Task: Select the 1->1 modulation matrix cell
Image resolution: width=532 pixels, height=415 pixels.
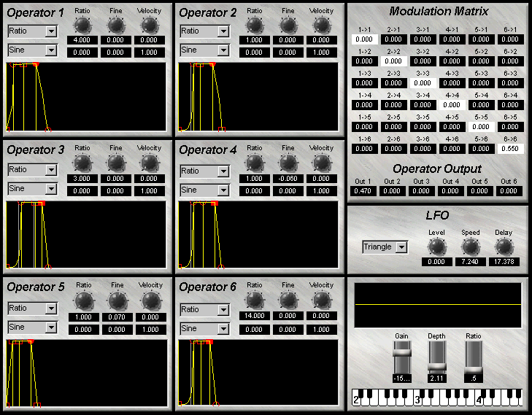Action: 364,39
